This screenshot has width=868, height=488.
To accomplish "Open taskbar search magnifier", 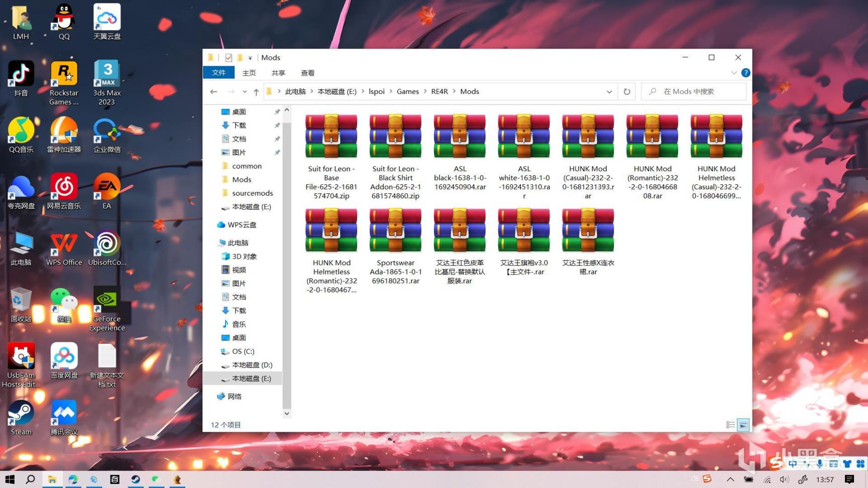I will click(30, 479).
